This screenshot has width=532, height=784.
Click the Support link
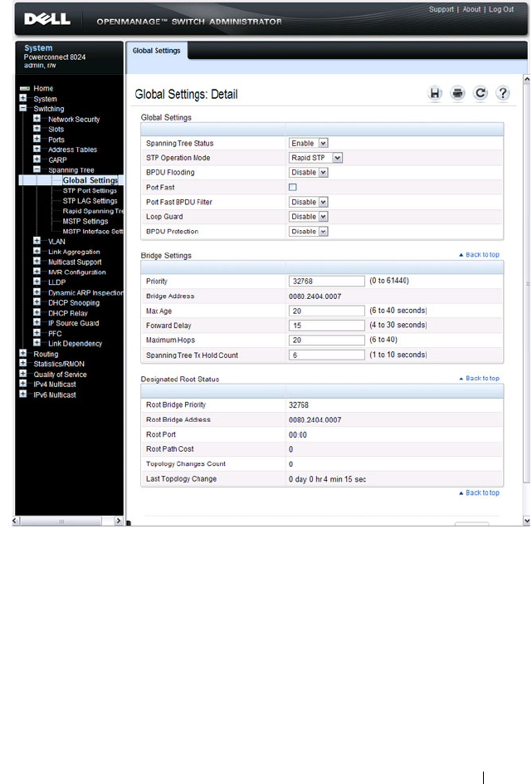[x=441, y=9]
